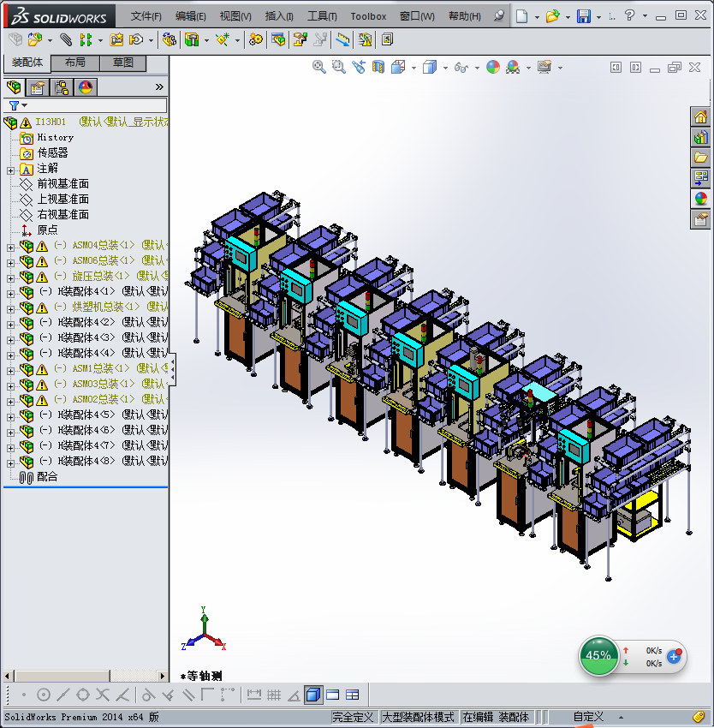The width and height of the screenshot is (714, 728).
Task: Open the 文件(F) menu
Action: pyautogui.click(x=146, y=16)
